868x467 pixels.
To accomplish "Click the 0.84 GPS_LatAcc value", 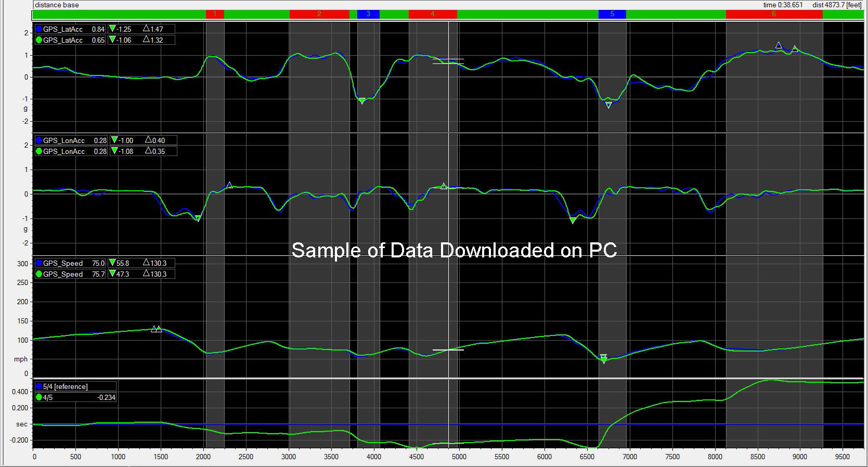I will pyautogui.click(x=98, y=29).
